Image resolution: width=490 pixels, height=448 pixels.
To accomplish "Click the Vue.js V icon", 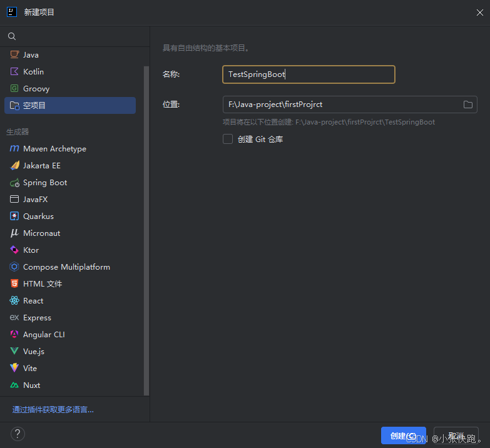I will pyautogui.click(x=14, y=351).
